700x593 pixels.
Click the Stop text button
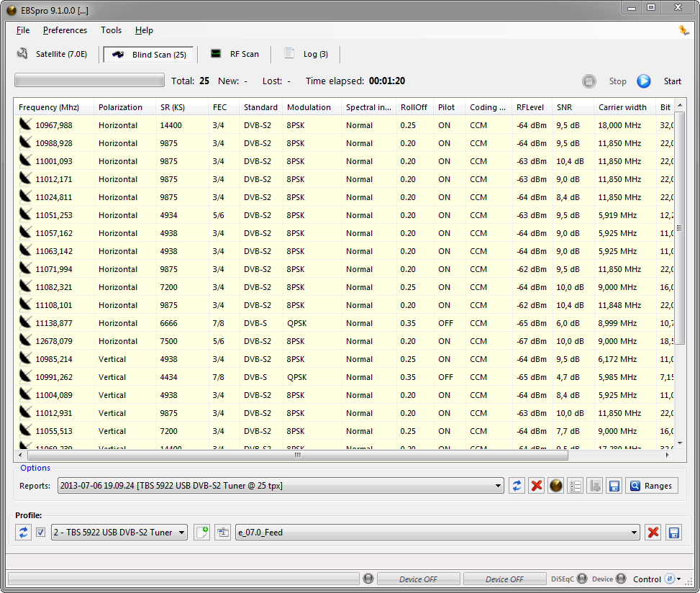coord(617,81)
